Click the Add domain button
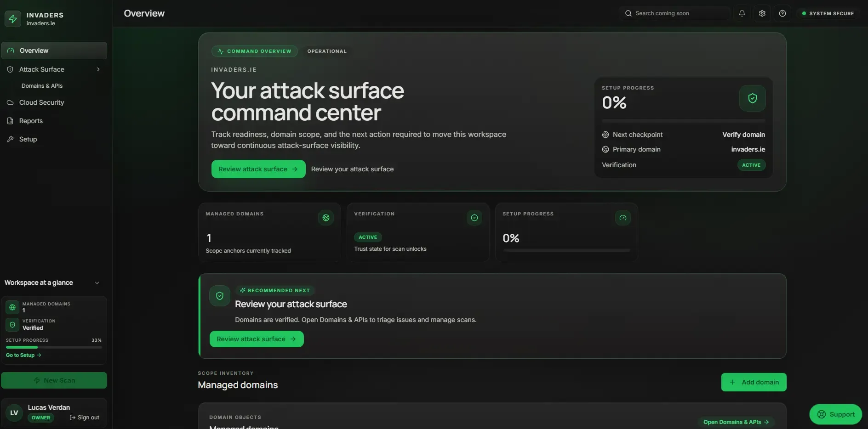This screenshot has width=868, height=429. (x=754, y=382)
